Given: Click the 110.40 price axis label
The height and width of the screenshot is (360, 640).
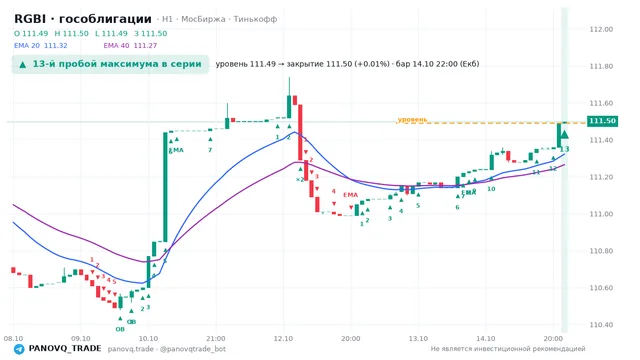Looking at the screenshot, I should click(x=601, y=325).
